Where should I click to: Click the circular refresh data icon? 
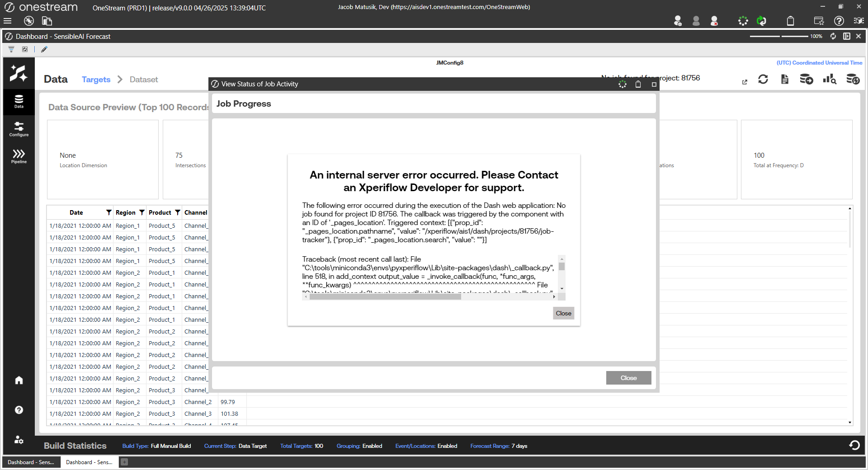point(763,80)
